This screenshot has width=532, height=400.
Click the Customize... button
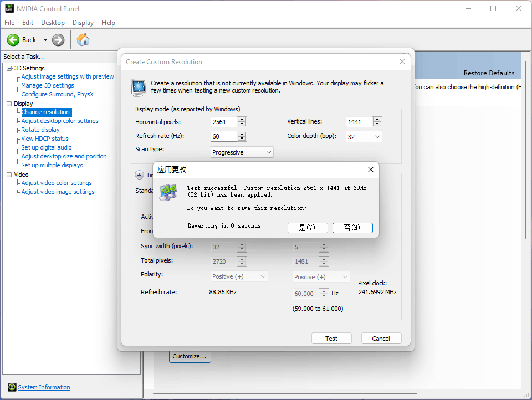coord(190,357)
